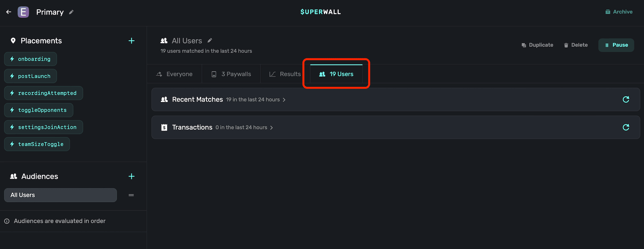This screenshot has width=644, height=249.
Task: Open the Results tab
Action: [x=285, y=74]
